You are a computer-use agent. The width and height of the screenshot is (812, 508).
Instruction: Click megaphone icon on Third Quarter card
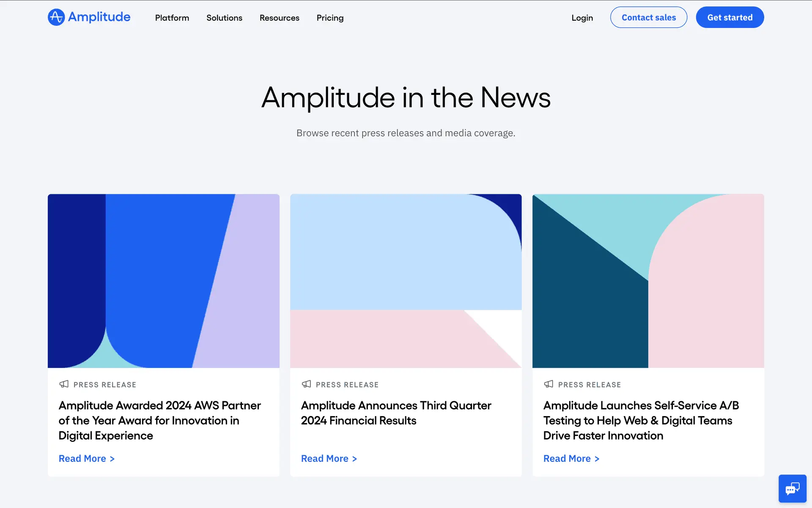click(x=306, y=384)
